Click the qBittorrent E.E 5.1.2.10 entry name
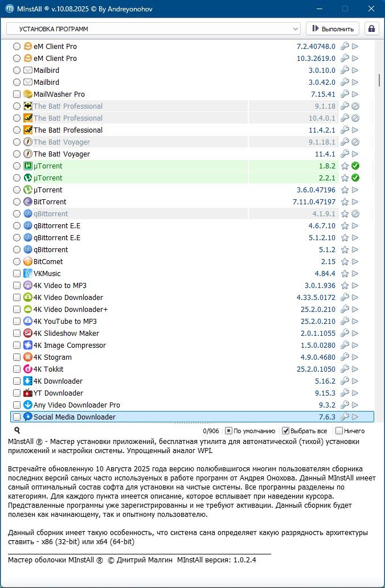Viewport: 385px width, 588px height. pos(56,238)
